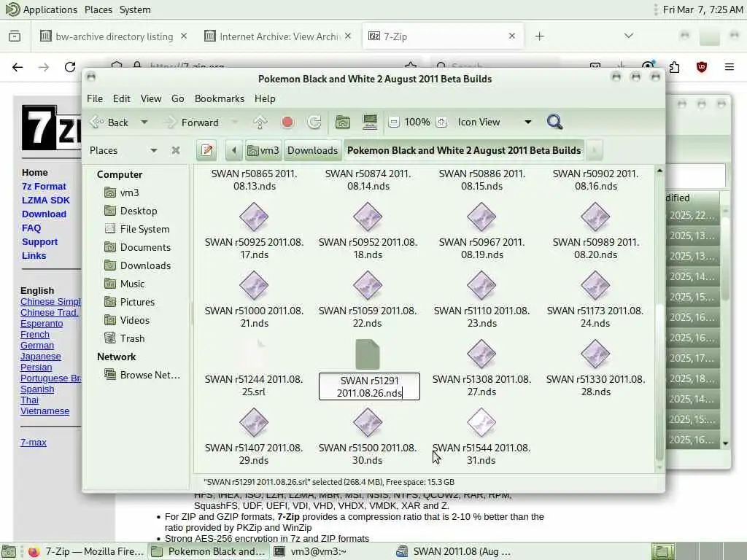Click the Back toolbar button
The image size is (747, 560).
109,122
